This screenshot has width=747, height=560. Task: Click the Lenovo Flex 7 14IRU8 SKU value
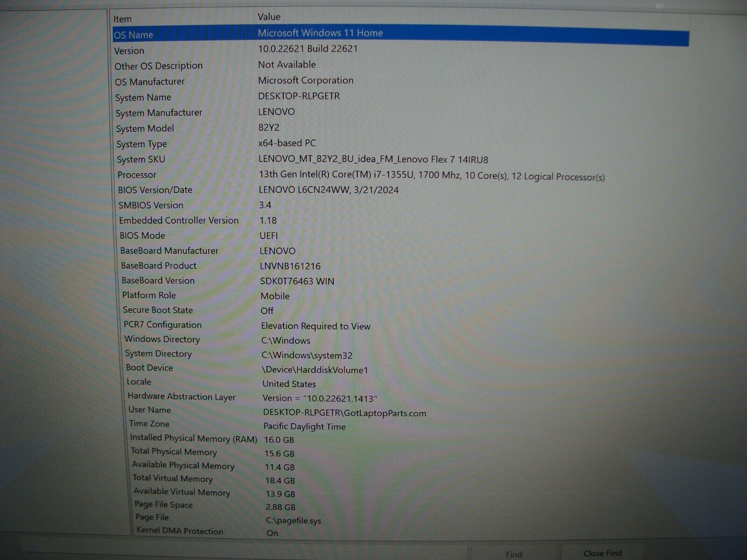click(373, 160)
